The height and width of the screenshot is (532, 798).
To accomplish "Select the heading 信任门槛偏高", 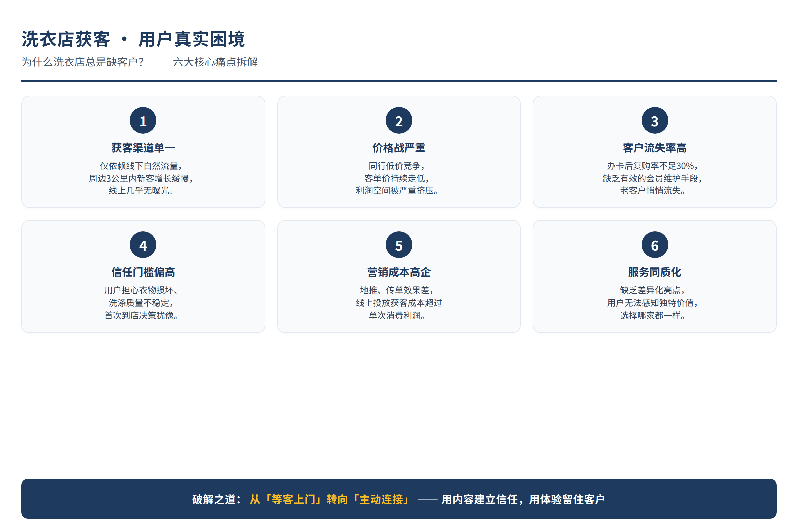I will (x=143, y=272).
